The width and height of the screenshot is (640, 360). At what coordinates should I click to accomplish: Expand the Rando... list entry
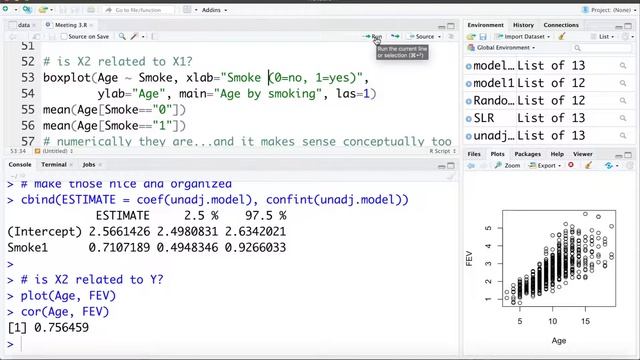point(469,101)
